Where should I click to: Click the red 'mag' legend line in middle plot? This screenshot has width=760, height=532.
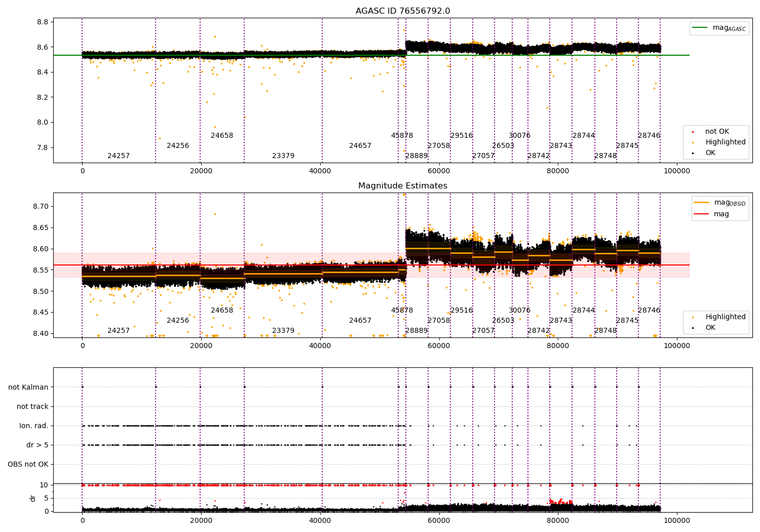click(x=702, y=214)
